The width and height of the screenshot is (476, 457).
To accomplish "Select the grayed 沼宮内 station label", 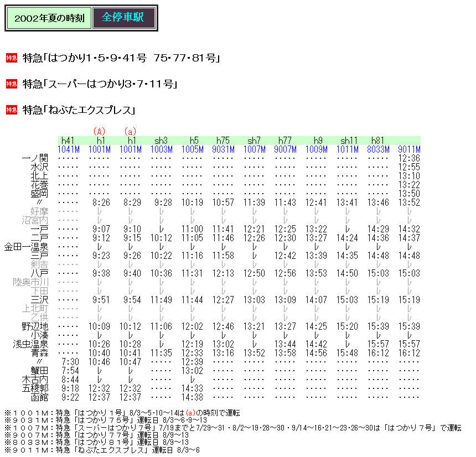I will (x=35, y=220).
